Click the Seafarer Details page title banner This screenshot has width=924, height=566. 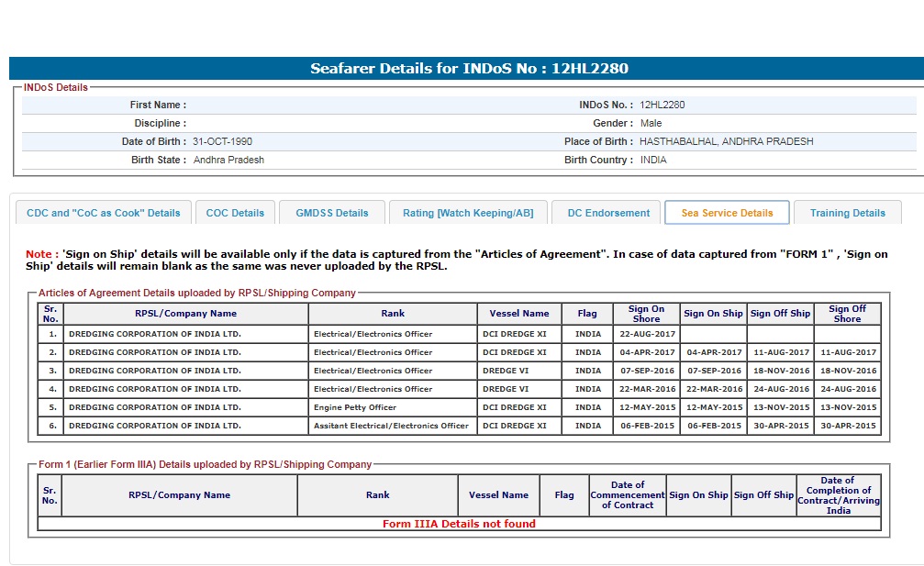(469, 69)
